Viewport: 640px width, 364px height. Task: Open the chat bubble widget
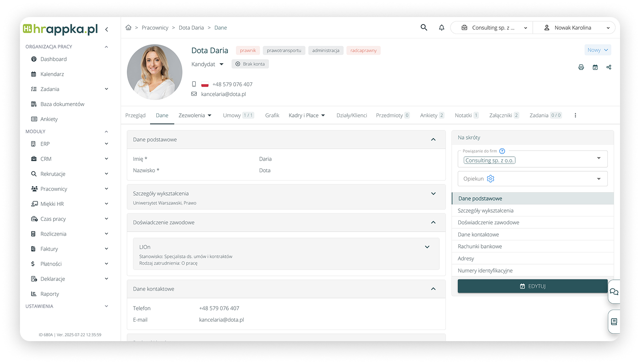(614, 292)
